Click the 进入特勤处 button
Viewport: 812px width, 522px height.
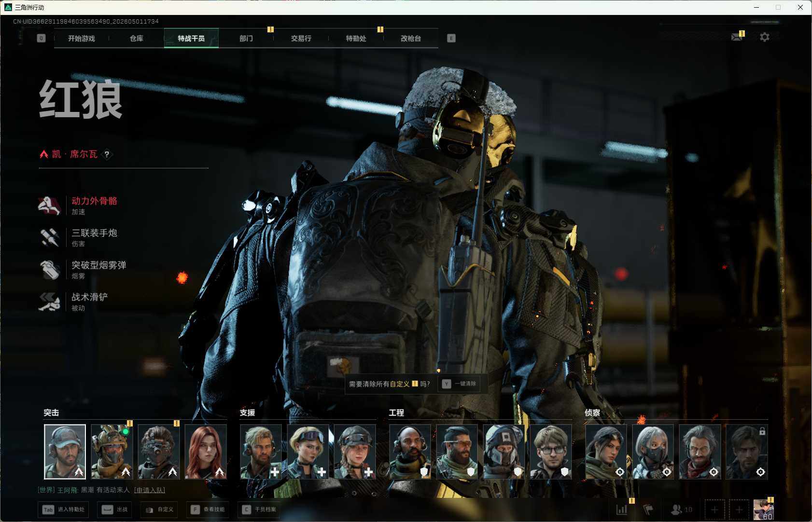point(63,509)
